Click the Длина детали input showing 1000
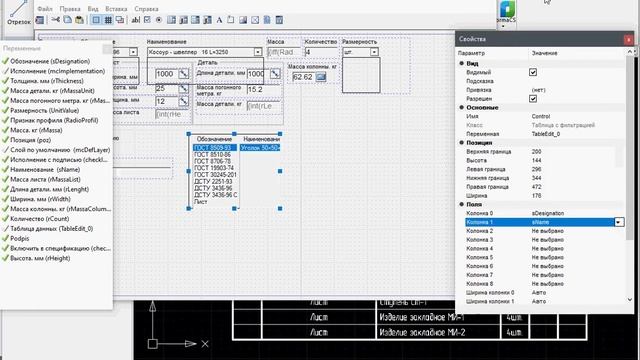Screen dimensions: 640x360 [258, 73]
